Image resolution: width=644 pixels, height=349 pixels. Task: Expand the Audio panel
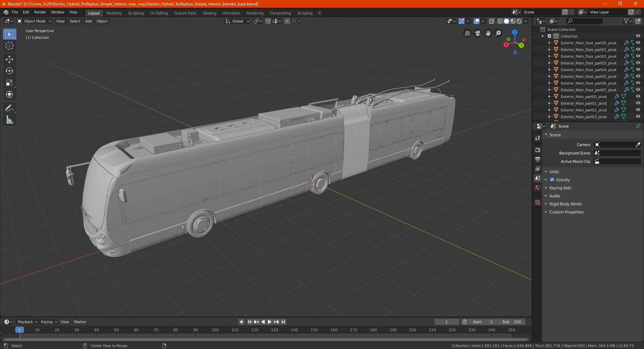point(554,196)
